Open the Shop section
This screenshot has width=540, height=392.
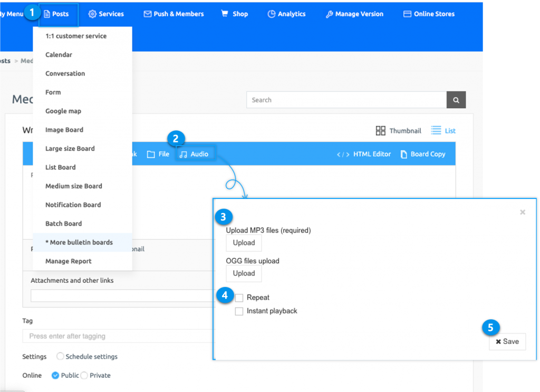234,14
